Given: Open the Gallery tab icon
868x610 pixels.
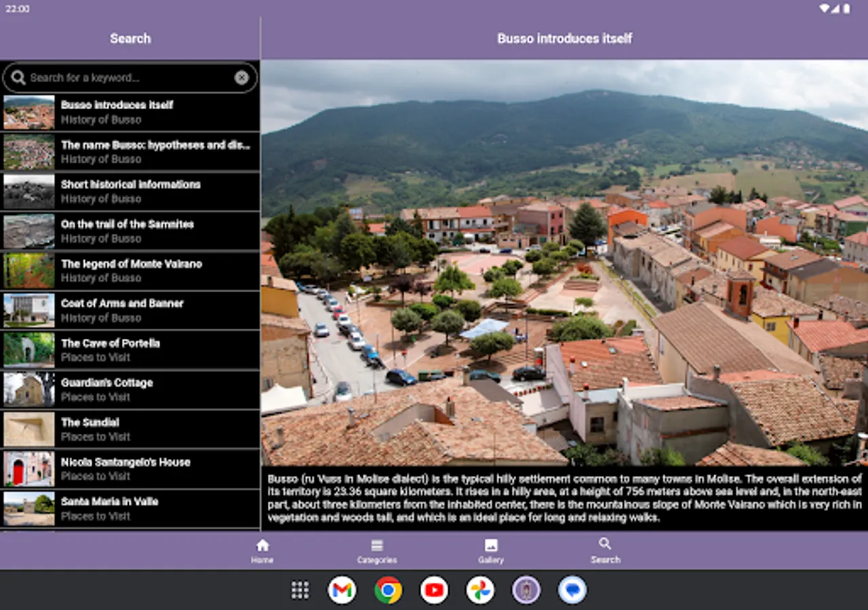Looking at the screenshot, I should tap(491, 545).
